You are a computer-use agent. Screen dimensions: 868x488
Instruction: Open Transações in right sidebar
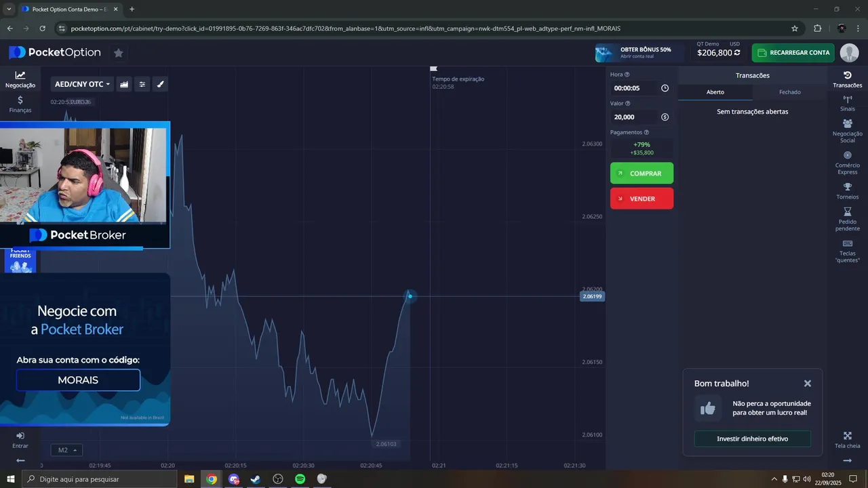(847, 79)
